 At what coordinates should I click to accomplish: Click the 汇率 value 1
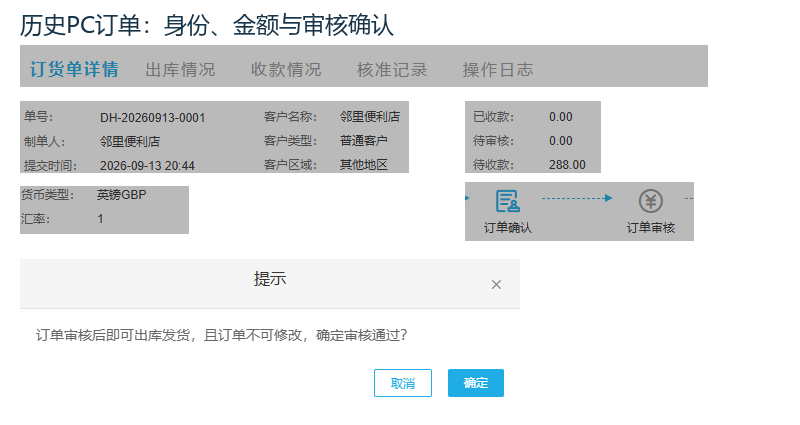click(101, 219)
